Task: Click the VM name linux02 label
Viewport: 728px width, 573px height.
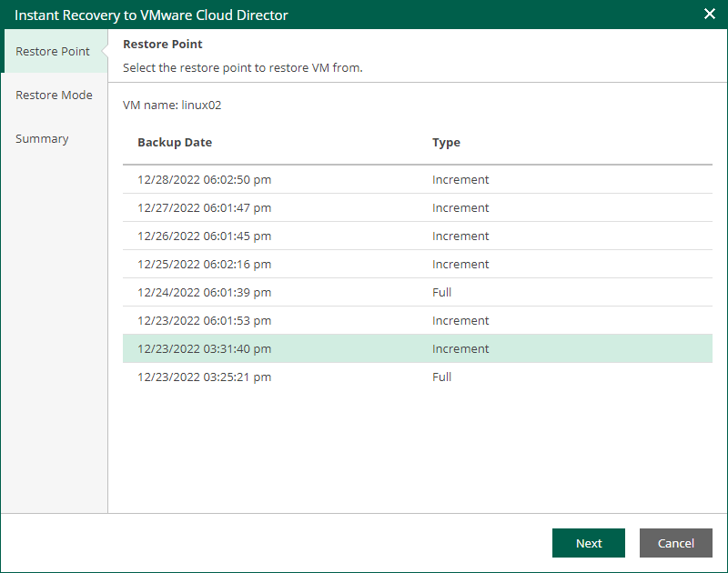Action: (x=172, y=105)
